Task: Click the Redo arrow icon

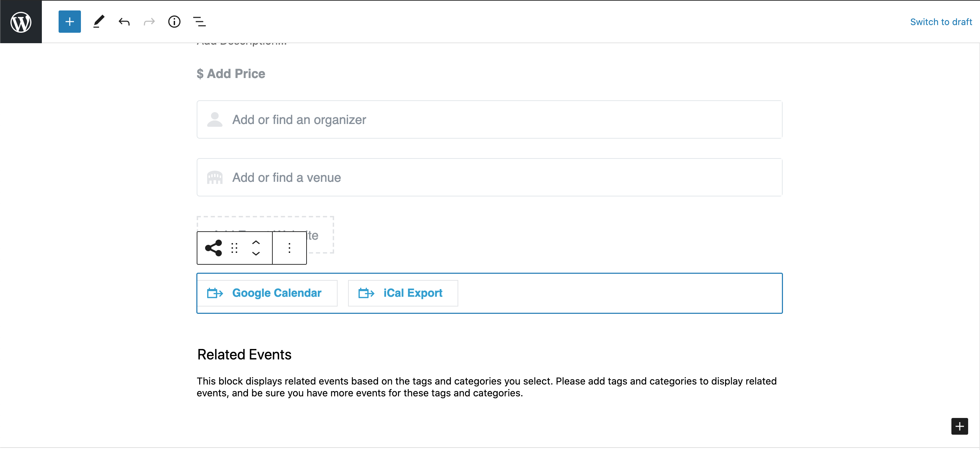Action: click(x=149, y=22)
